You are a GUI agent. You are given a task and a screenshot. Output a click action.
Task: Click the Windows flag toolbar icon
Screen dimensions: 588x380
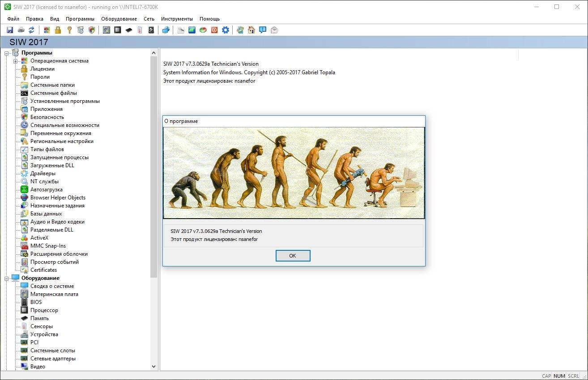click(47, 30)
